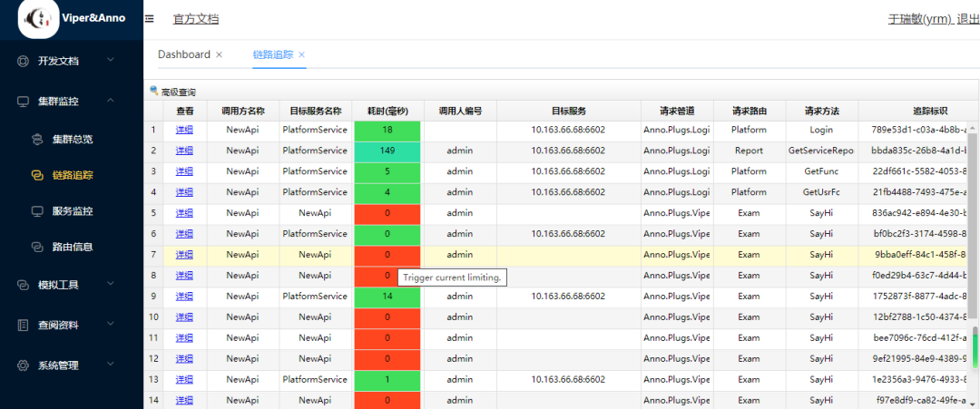Expand the 查阅资料 menu chevron
The width and height of the screenshot is (980, 409).
pos(111,324)
